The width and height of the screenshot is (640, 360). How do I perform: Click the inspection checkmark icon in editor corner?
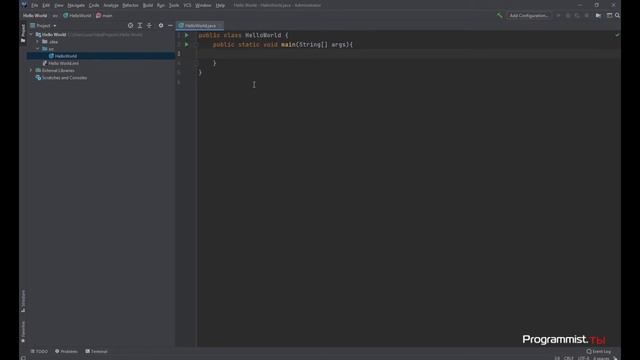pyautogui.click(x=617, y=35)
